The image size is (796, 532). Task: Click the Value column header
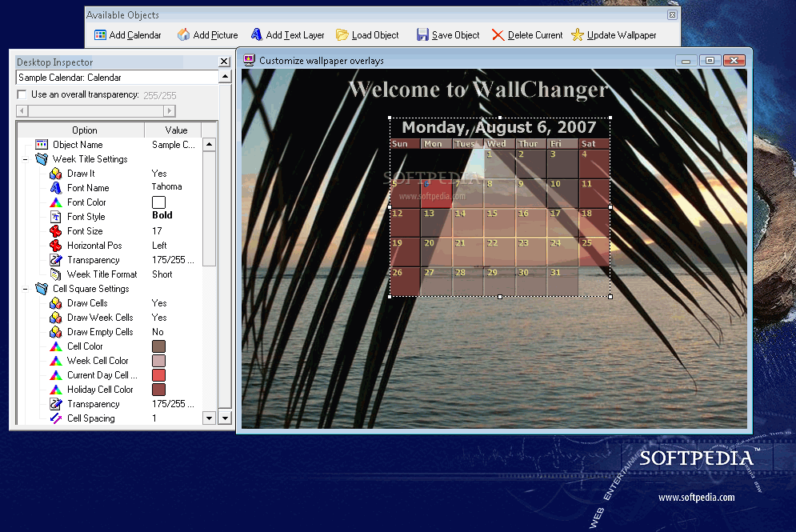pos(173,130)
